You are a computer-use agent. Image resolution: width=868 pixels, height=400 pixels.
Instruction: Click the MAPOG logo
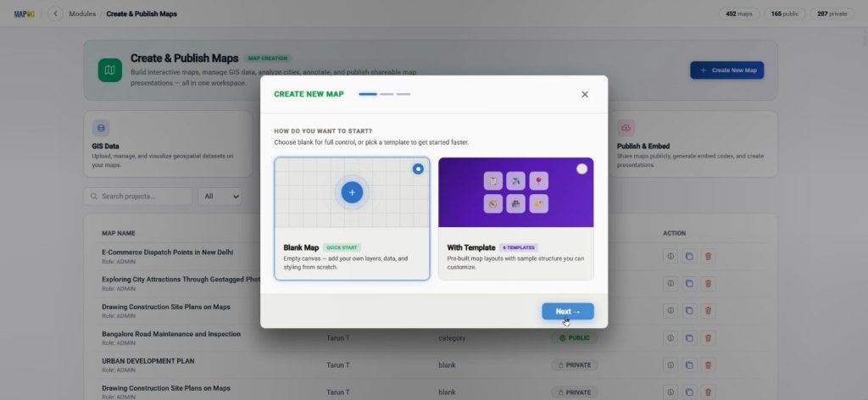[25, 14]
